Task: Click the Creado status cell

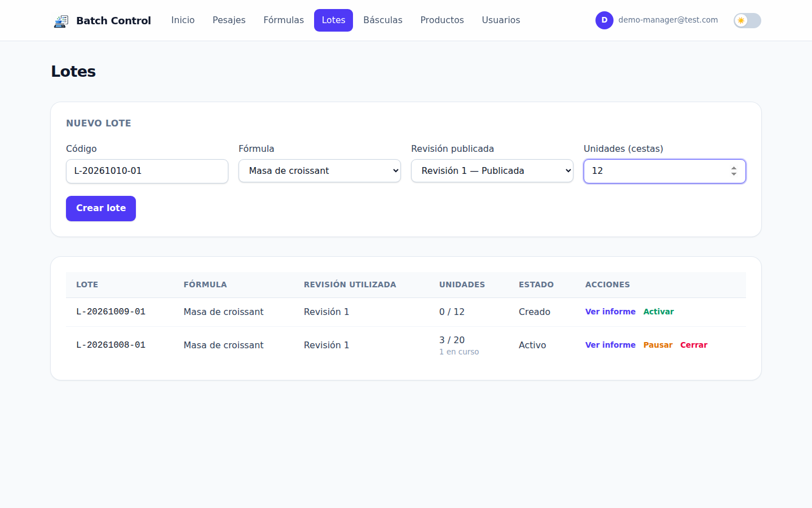Action: tap(535, 312)
